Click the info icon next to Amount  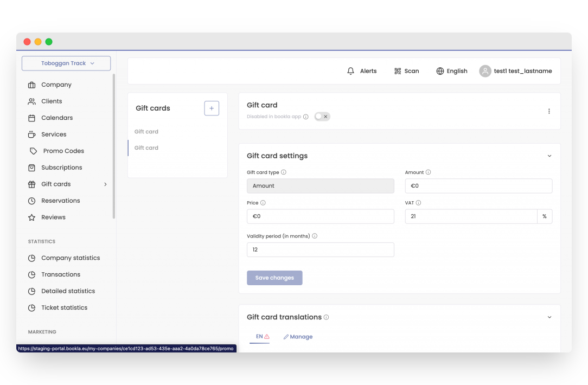coord(427,172)
